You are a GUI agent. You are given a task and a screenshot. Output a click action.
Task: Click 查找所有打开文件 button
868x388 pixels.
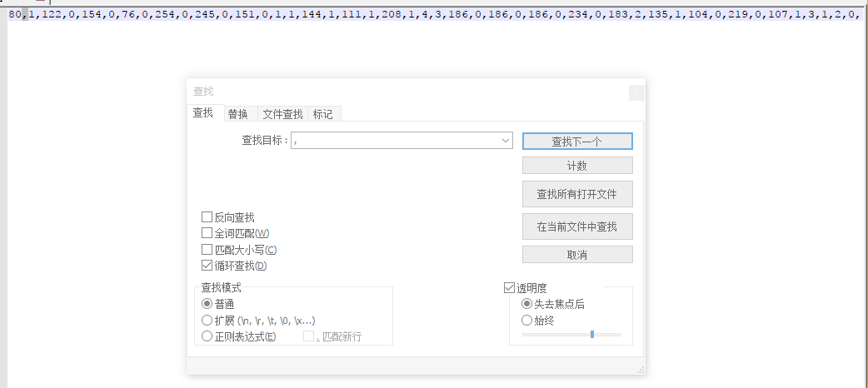[577, 194]
